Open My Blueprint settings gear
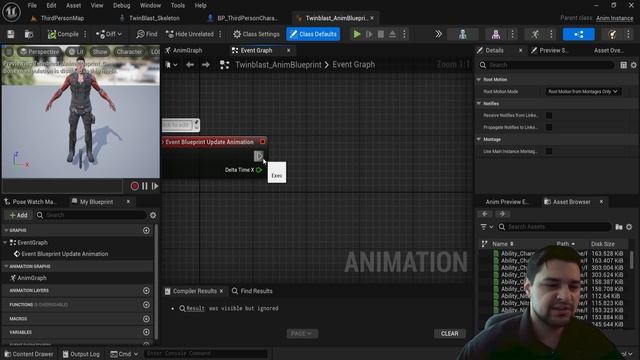The width and height of the screenshot is (640, 360). [x=153, y=215]
